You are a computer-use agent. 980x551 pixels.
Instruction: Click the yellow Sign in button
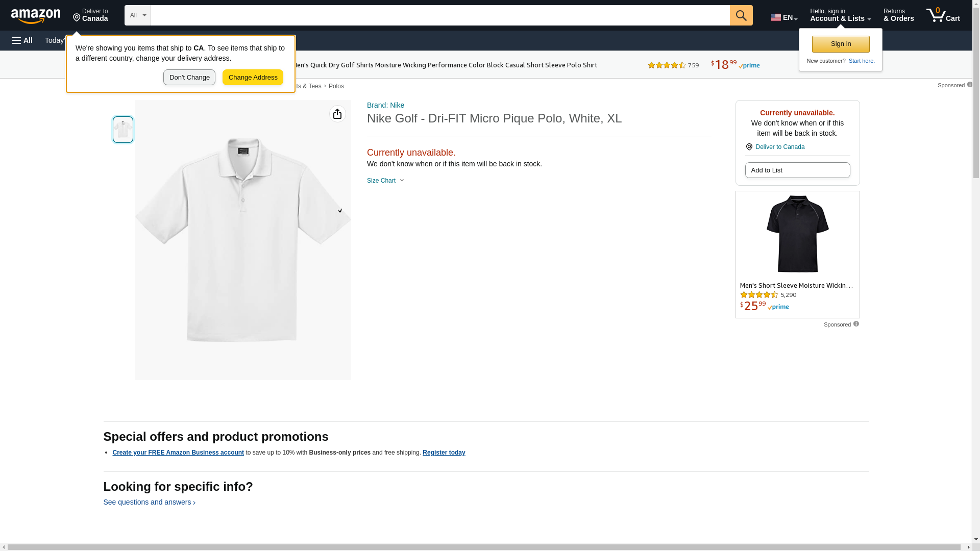click(841, 44)
